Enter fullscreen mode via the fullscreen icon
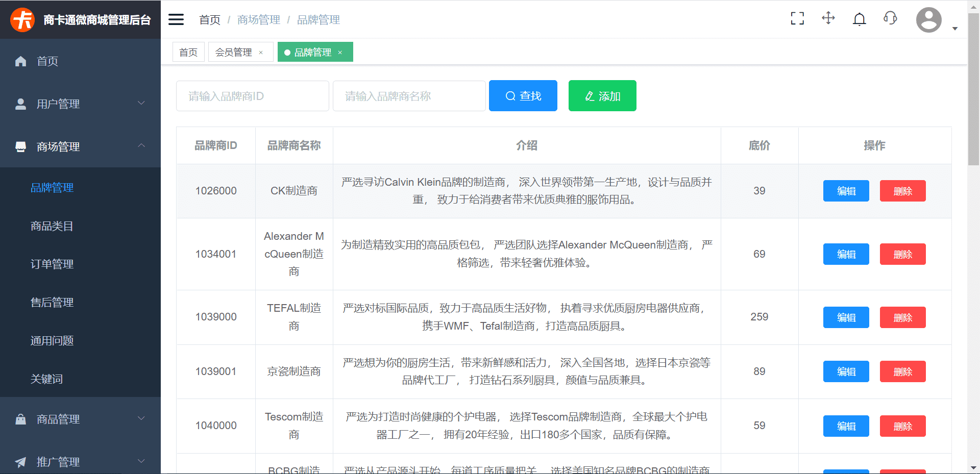The height and width of the screenshot is (474, 980). 797,18
